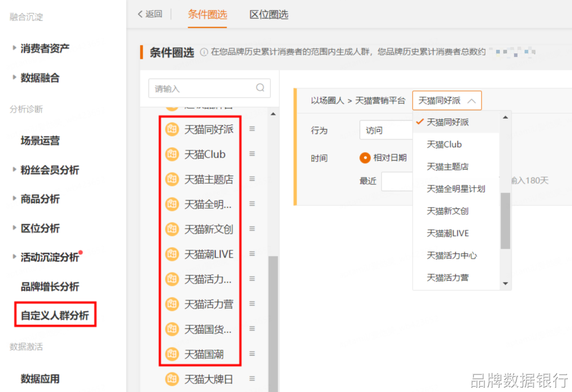Image resolution: width=572 pixels, height=392 pixels.
Task: Click the drag handle on the 天猫全明… row
Action: [252, 204]
